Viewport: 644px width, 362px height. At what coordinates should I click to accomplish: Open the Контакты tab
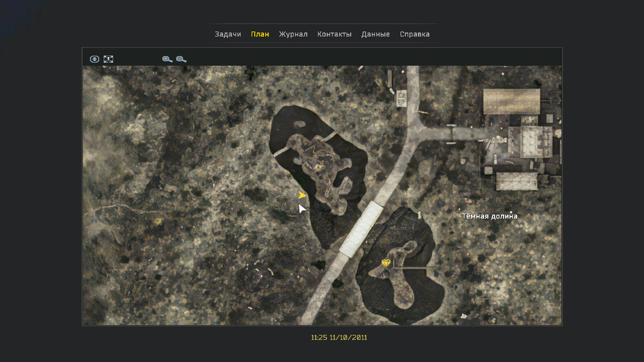[x=335, y=34]
